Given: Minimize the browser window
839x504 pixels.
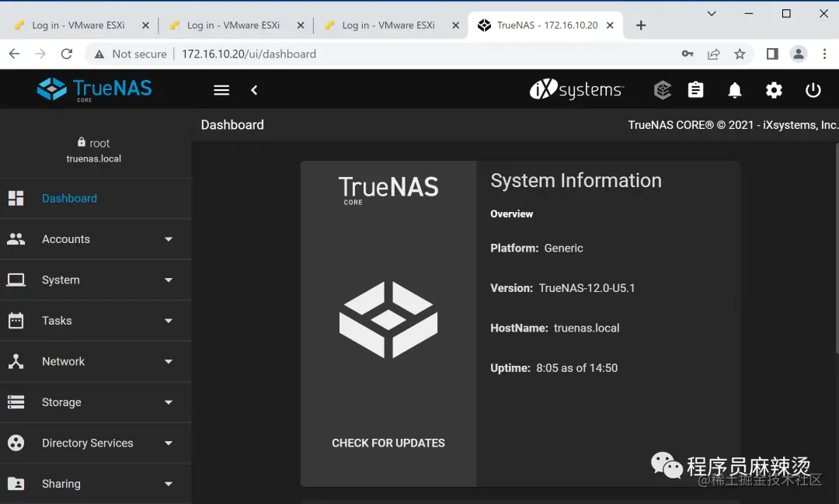Looking at the screenshot, I should [x=749, y=13].
